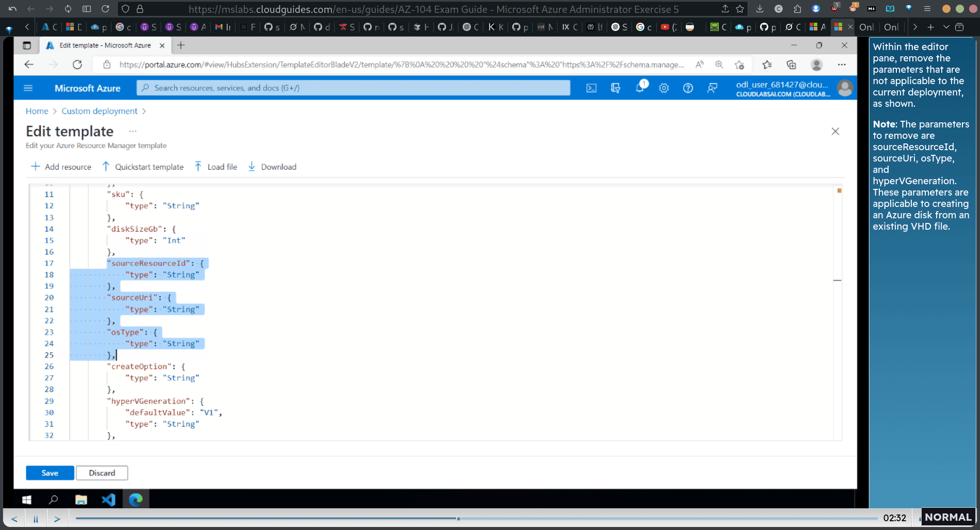Expand the outer browser tab list chevron
Image resolution: width=980 pixels, height=530 pixels.
pos(946,27)
